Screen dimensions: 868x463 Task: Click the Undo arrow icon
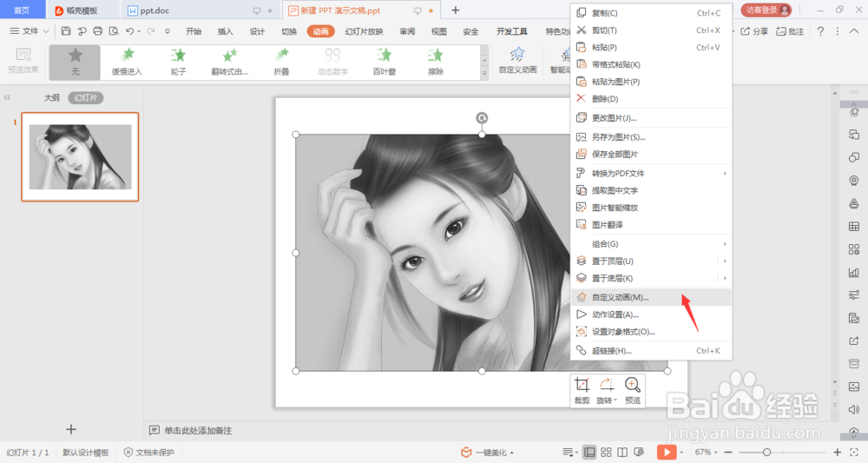[x=129, y=31]
